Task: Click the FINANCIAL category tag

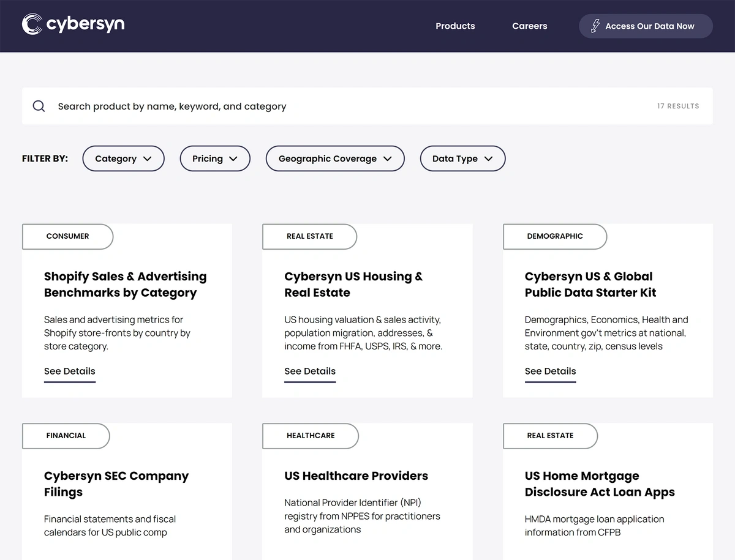Action: pyautogui.click(x=66, y=436)
